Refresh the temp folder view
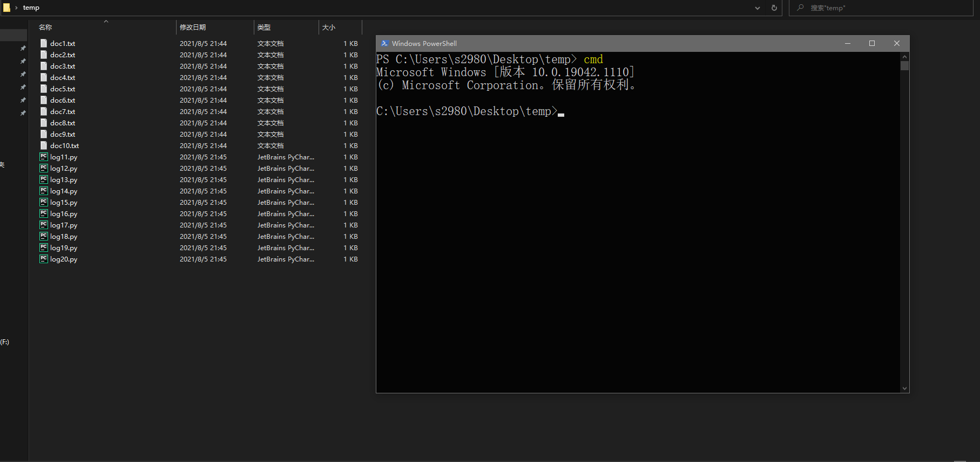Screen dimensions: 980x462 click(774, 8)
